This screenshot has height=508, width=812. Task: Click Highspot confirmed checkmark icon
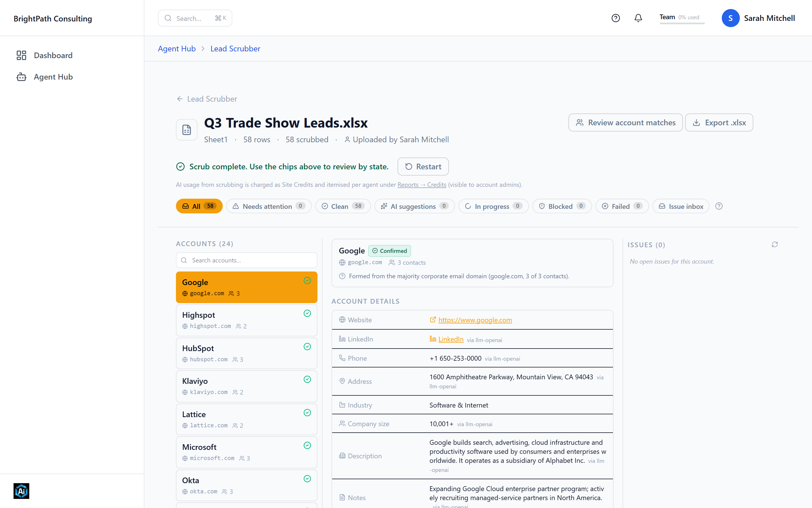pos(307,313)
